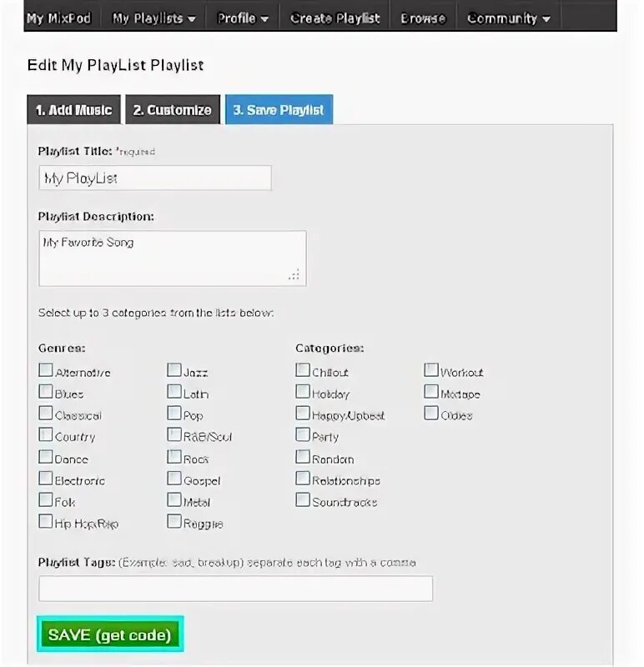The width and height of the screenshot is (644, 667).
Task: Open the Community dropdown menu
Action: coord(508,18)
